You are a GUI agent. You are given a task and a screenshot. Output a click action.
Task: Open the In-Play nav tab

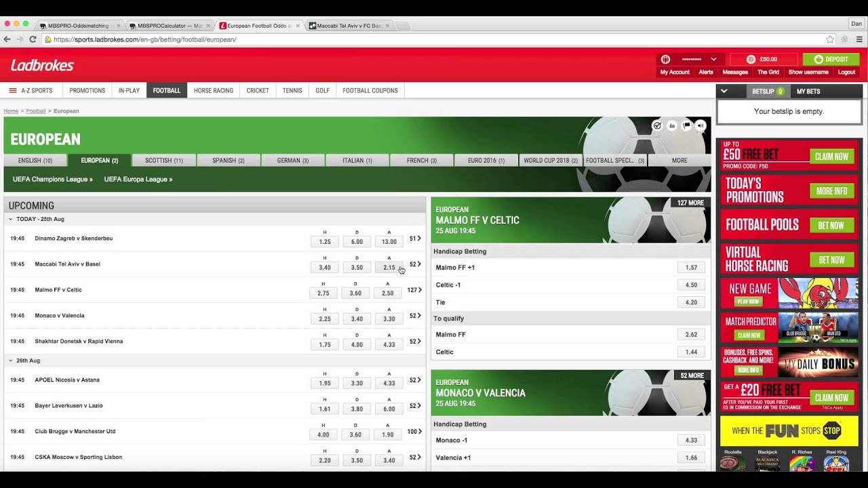(x=129, y=90)
